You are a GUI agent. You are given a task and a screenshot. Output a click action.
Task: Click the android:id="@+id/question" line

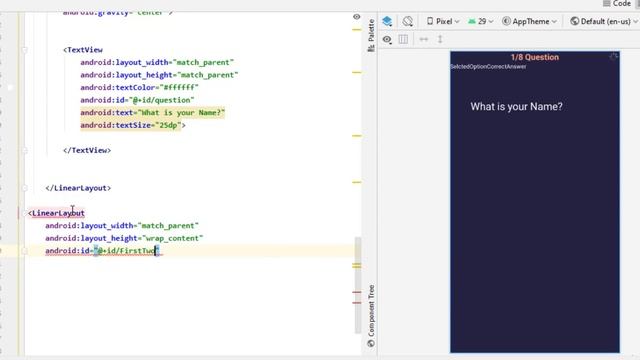[137, 100]
